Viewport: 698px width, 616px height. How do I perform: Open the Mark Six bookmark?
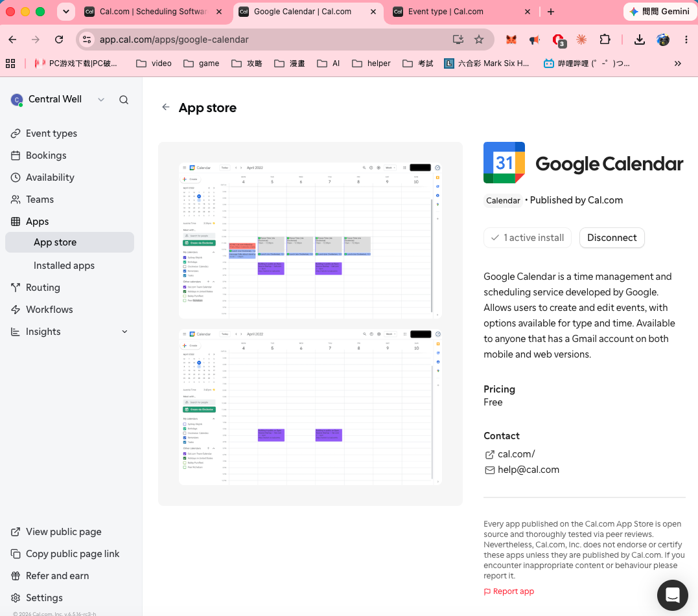pyautogui.click(x=487, y=63)
